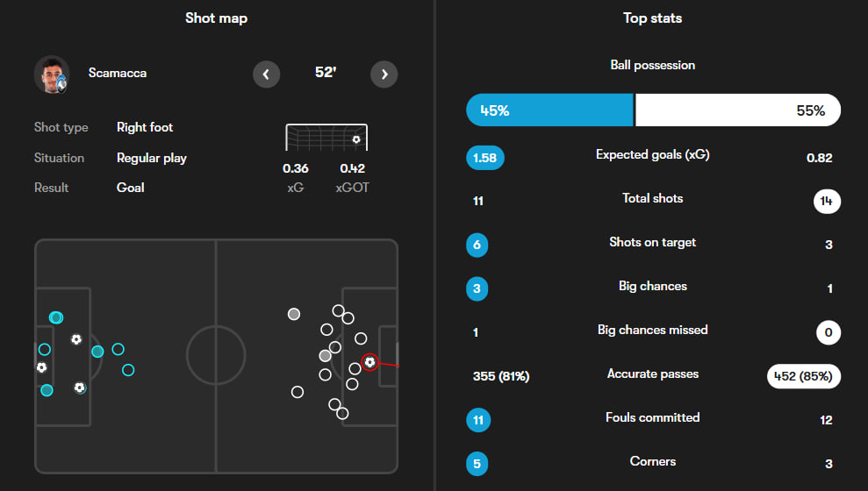This screenshot has width=868, height=491.
Task: Click the blue 45% possession bar segment
Action: pyautogui.click(x=549, y=111)
